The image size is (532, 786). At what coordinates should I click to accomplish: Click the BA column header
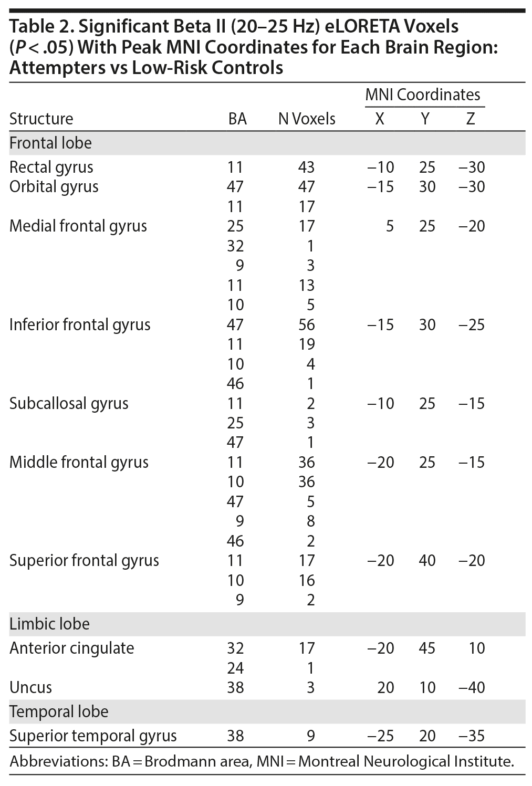tap(237, 119)
